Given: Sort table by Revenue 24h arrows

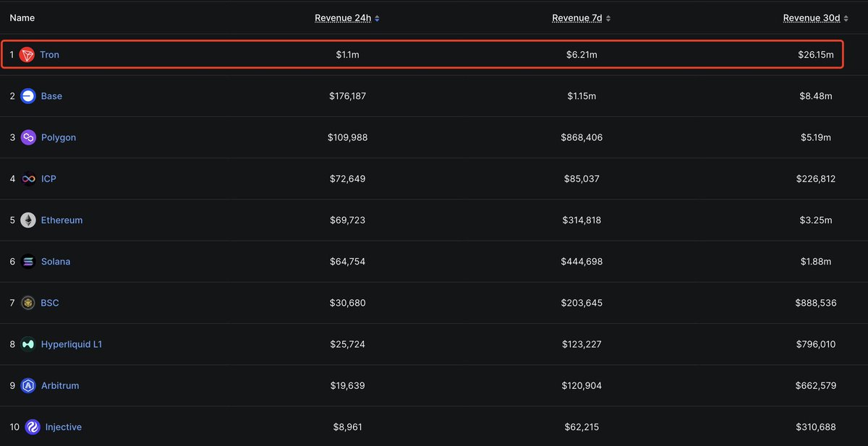Looking at the screenshot, I should [x=377, y=18].
